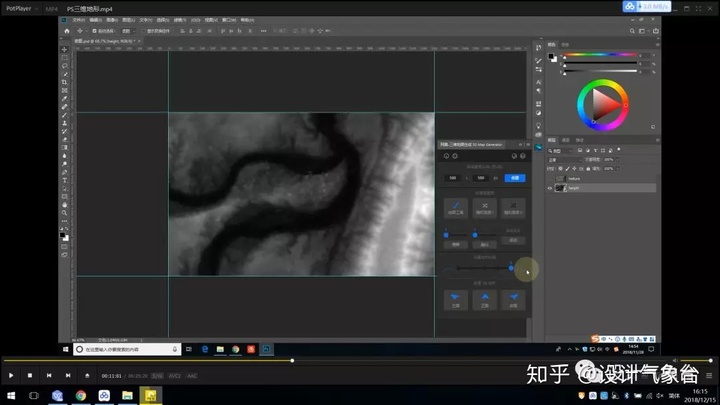Open the Color panel flyout menu
This screenshot has height=405, width=720.
click(x=658, y=45)
